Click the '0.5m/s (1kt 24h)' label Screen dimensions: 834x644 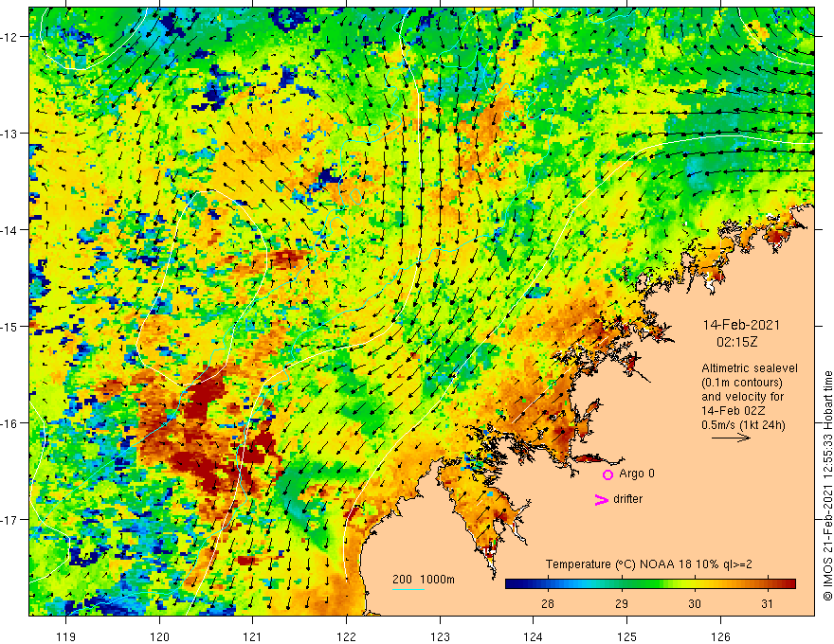point(743,424)
